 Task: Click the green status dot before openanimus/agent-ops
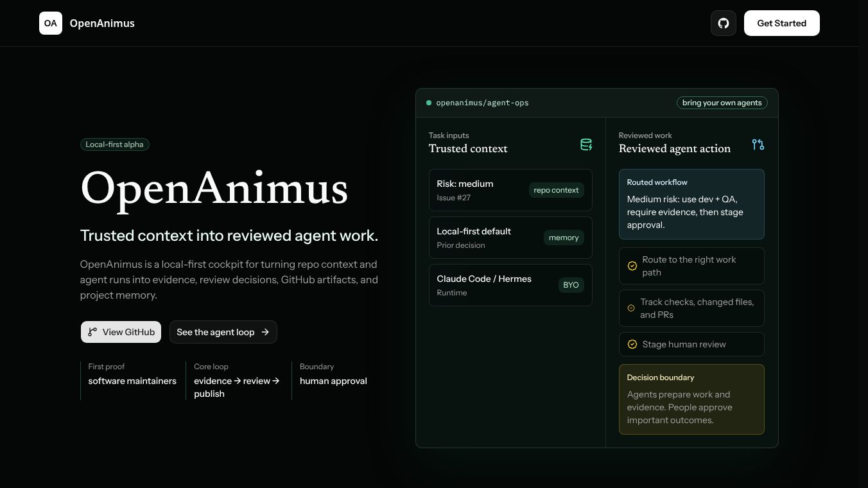(429, 103)
